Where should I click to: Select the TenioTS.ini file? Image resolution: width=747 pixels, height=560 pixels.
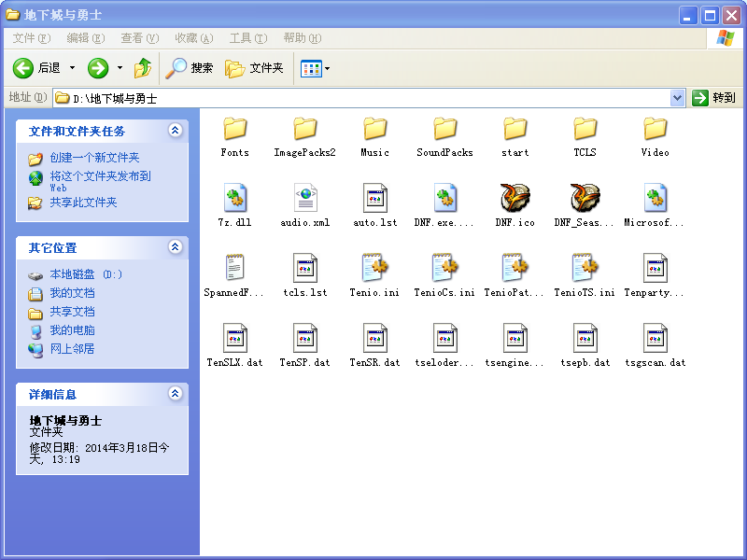point(585,276)
